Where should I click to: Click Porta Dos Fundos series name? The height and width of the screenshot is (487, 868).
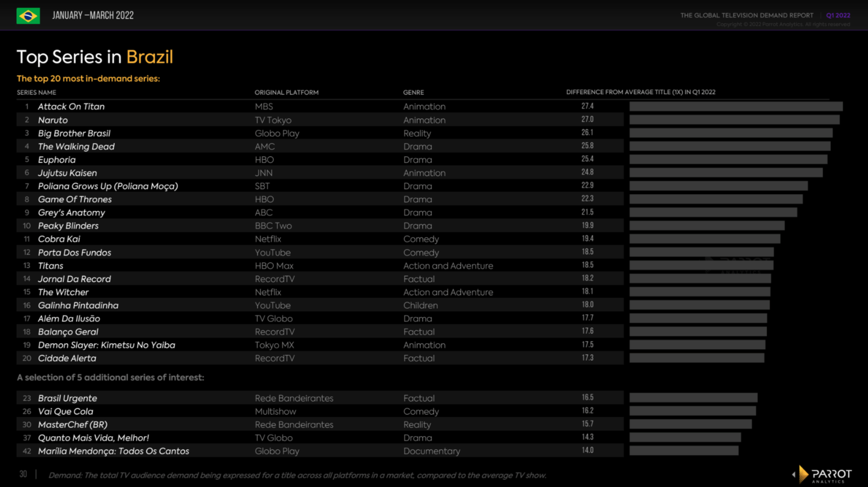point(75,253)
